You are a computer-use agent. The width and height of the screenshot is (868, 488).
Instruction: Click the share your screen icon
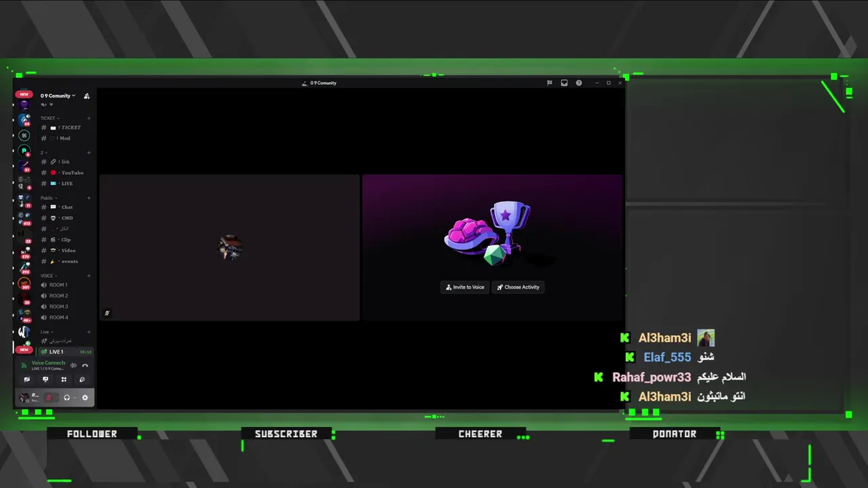pos(45,380)
